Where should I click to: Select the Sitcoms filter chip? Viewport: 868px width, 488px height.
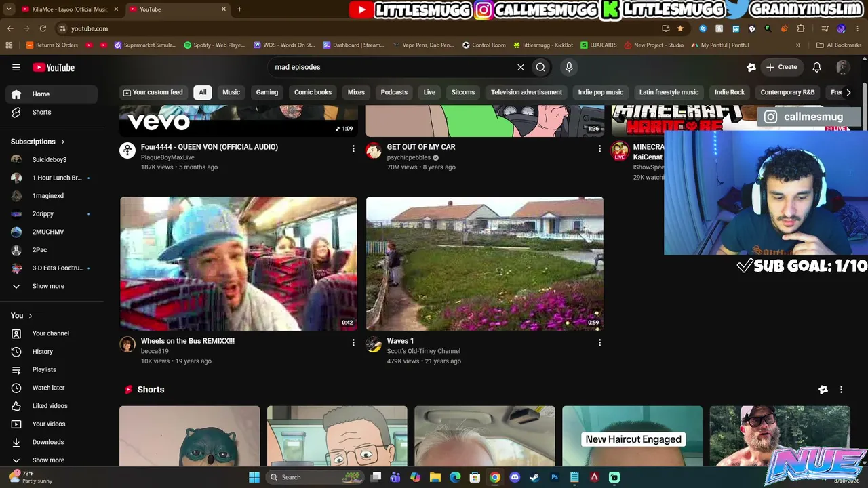click(x=463, y=92)
